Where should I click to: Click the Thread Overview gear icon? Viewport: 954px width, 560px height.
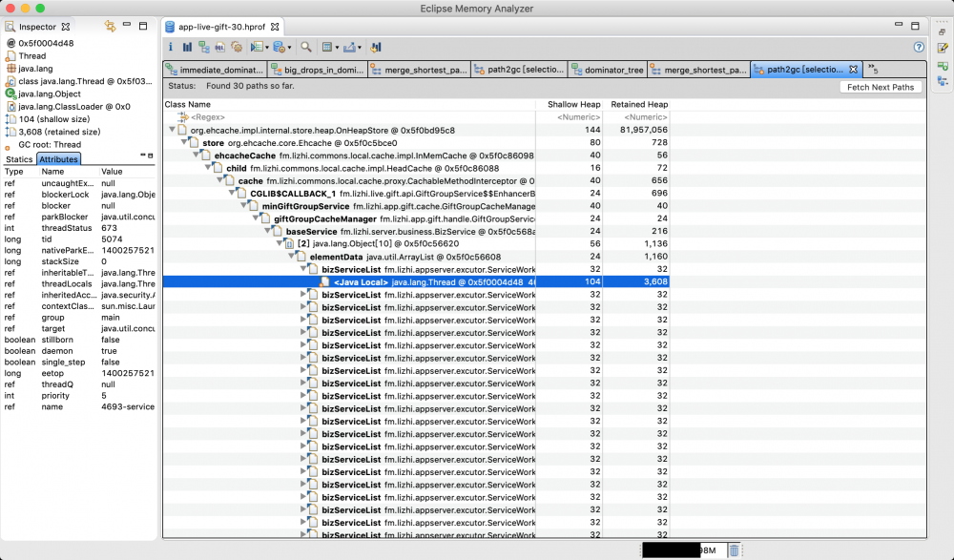236,47
